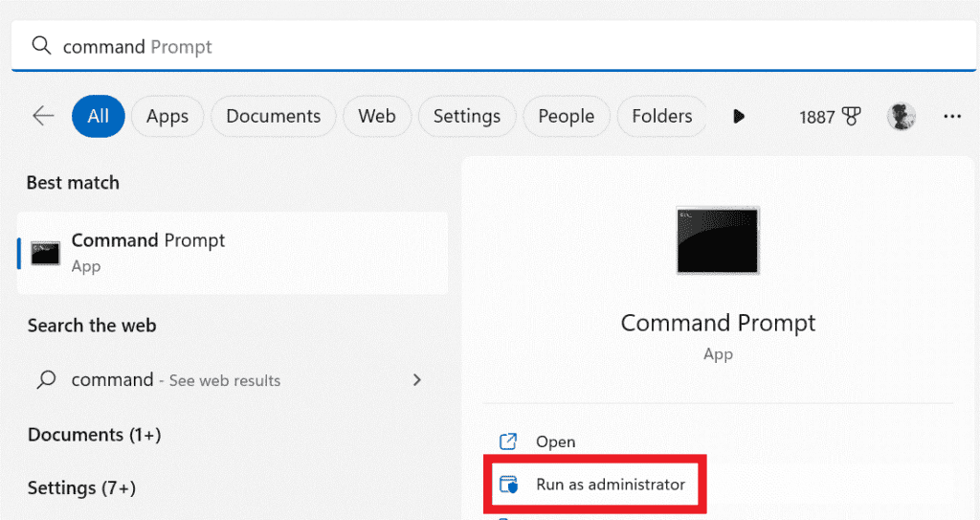This screenshot has height=520, width=980.
Task: Click the Search the web heading
Action: click(92, 326)
